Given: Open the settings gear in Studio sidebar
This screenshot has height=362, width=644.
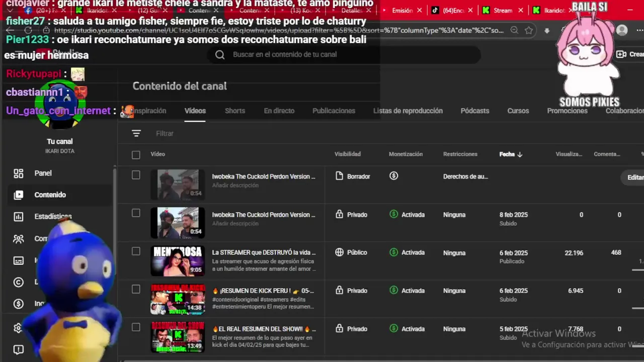Looking at the screenshot, I should (x=19, y=328).
